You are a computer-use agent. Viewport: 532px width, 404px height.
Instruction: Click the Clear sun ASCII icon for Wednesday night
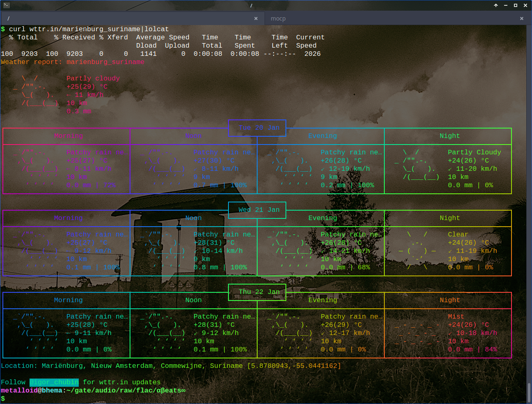point(417,251)
